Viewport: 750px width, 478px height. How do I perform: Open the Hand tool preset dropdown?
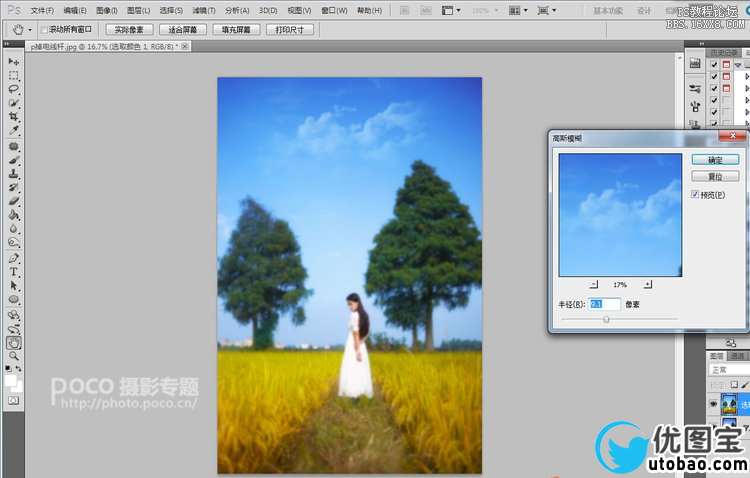(x=22, y=30)
